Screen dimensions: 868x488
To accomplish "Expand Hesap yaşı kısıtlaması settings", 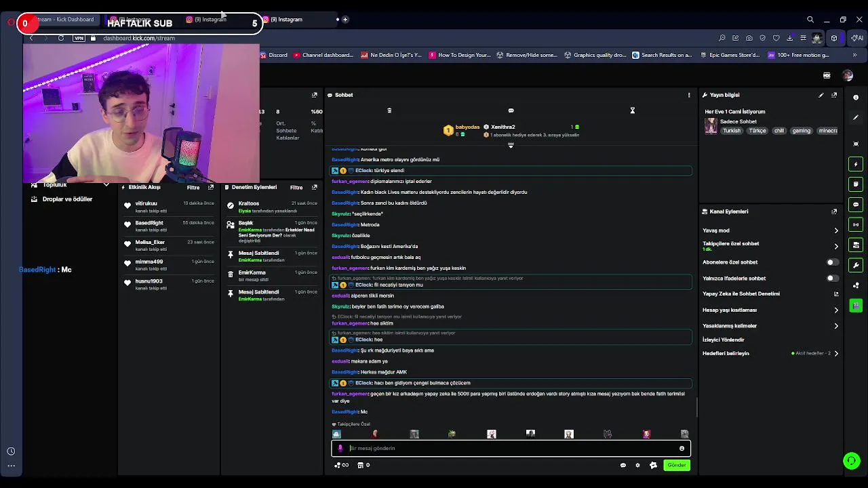I will [x=835, y=310].
